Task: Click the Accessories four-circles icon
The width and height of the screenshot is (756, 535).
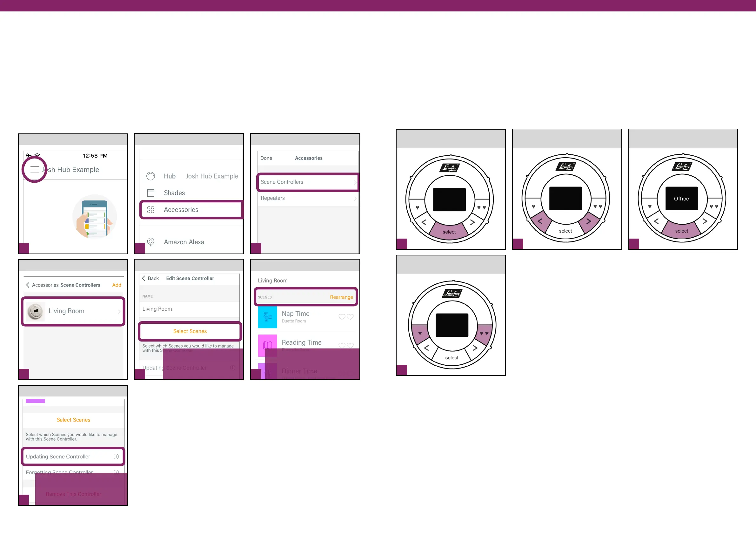Action: click(151, 209)
